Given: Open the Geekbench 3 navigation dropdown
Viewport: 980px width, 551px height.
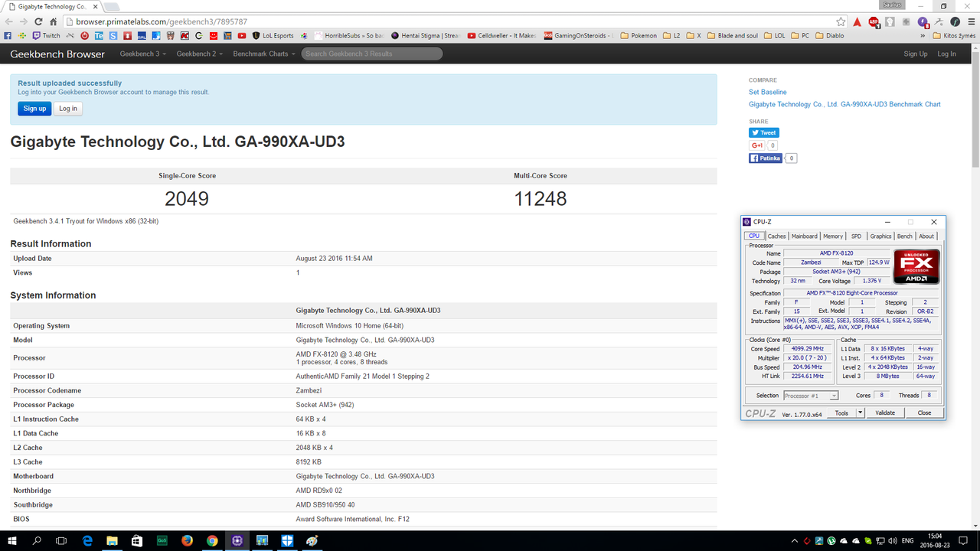Looking at the screenshot, I should [x=142, y=54].
